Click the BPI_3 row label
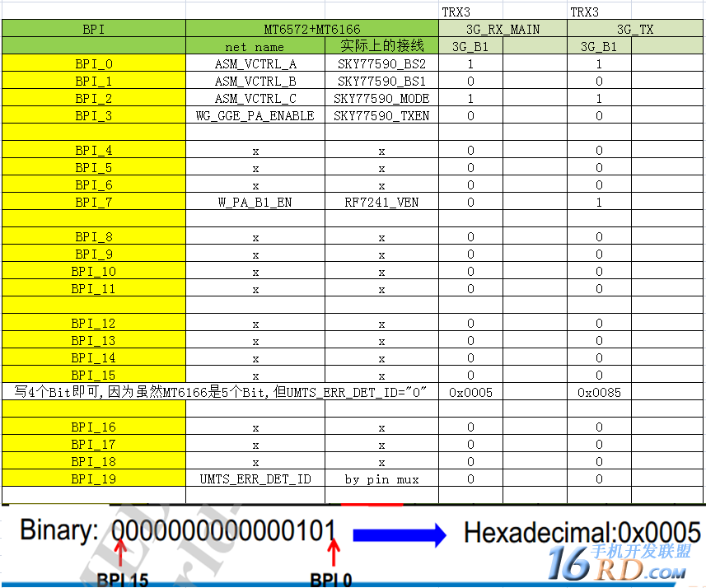This screenshot has height=588, width=706. [x=94, y=115]
